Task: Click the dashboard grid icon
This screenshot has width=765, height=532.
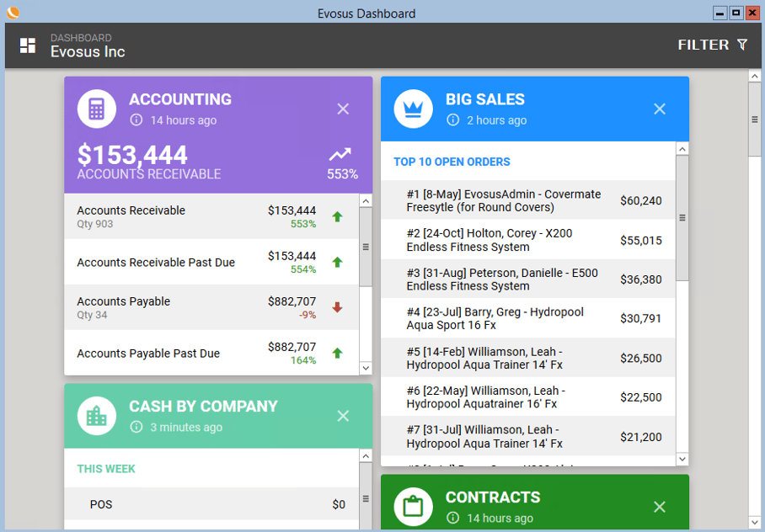Action: coord(28,45)
